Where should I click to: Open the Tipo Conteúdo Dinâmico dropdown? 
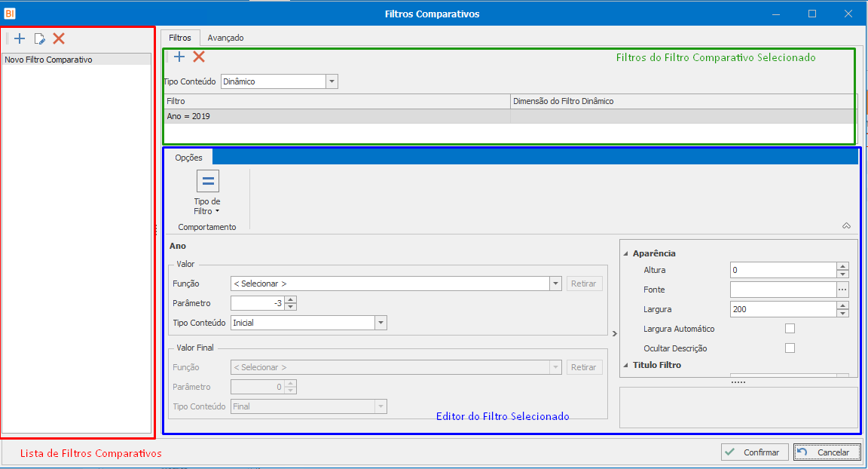(x=332, y=81)
